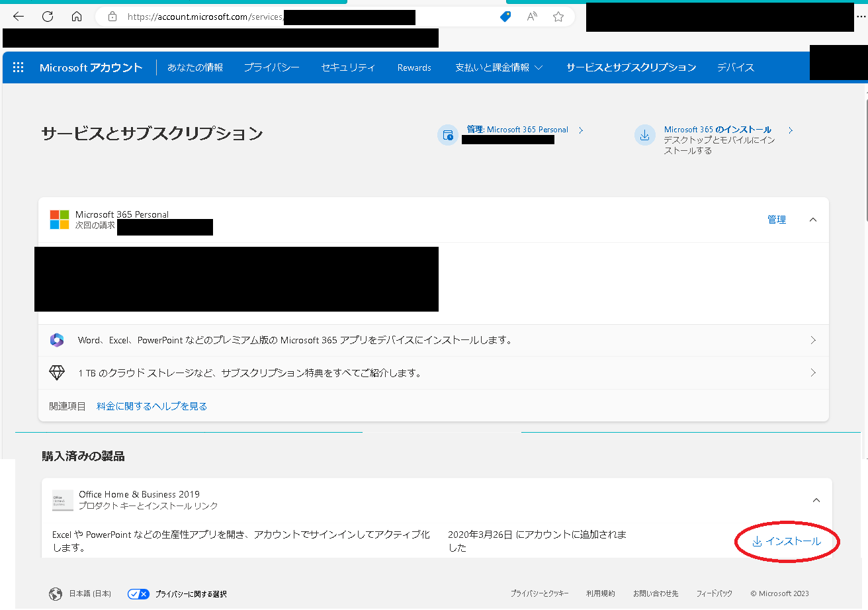
Task: Click the Microsoft 365 Personal card title
Action: (x=122, y=214)
